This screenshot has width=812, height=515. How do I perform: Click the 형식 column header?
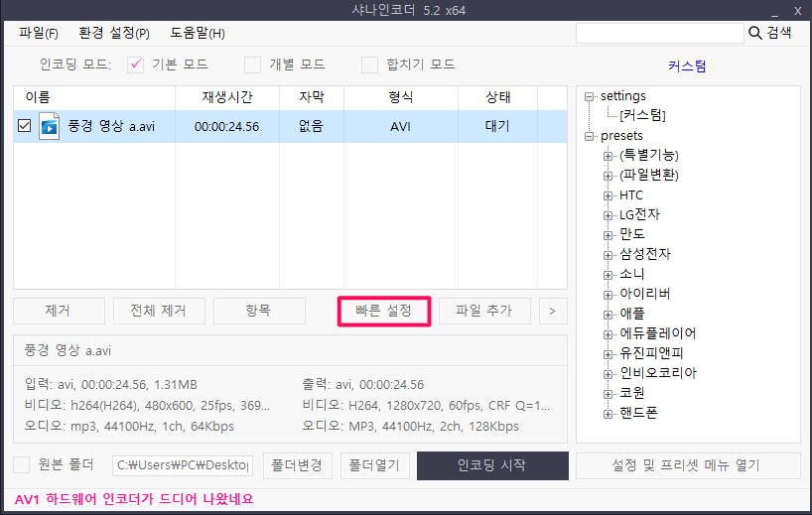pyautogui.click(x=401, y=97)
